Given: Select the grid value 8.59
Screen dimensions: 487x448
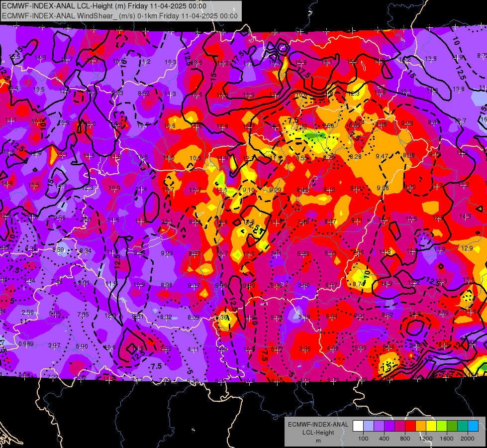Looking at the screenshot, I should tap(58, 250).
